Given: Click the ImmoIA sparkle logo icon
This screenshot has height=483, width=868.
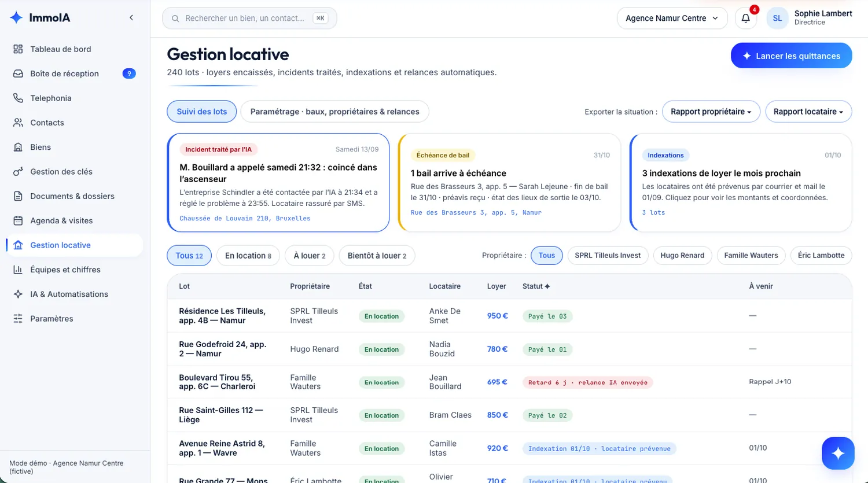Looking at the screenshot, I should tap(17, 18).
